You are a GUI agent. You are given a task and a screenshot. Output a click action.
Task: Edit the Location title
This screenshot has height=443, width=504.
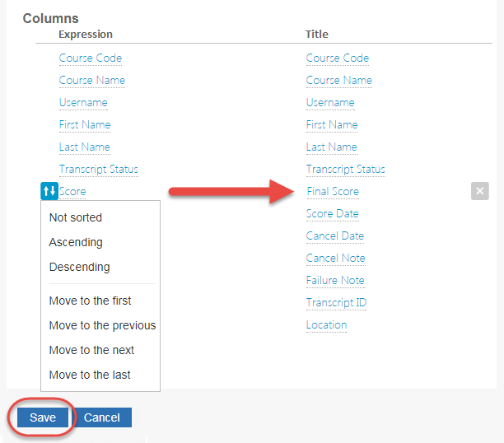[x=327, y=325]
